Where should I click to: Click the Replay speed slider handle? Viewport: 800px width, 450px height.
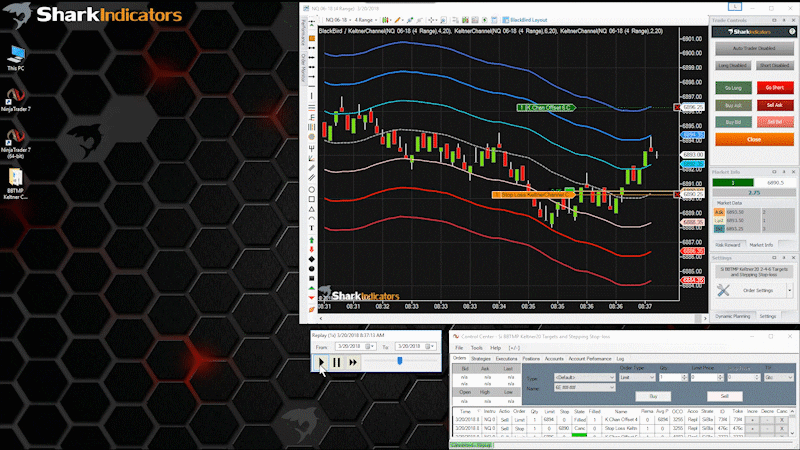point(399,361)
